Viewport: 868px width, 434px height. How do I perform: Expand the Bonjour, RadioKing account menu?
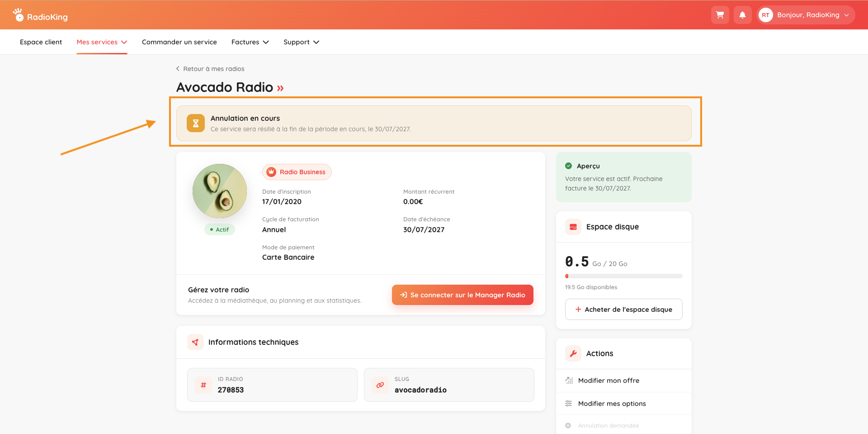coord(807,15)
